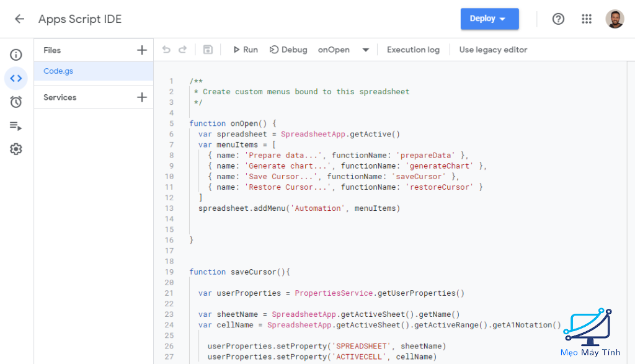Click the 'SPREADSHEET' property string
Viewport: 635px width, 364px height.
362,346
